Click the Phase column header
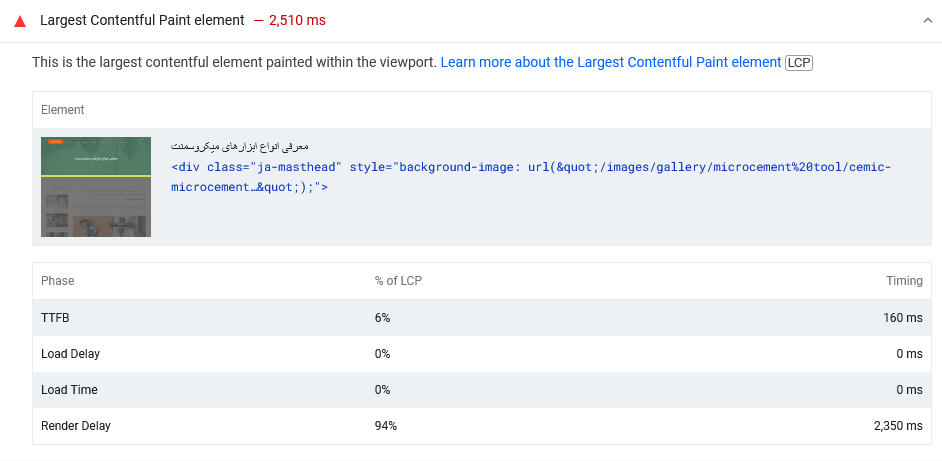The height and width of the screenshot is (461, 942). pyautogui.click(x=58, y=281)
